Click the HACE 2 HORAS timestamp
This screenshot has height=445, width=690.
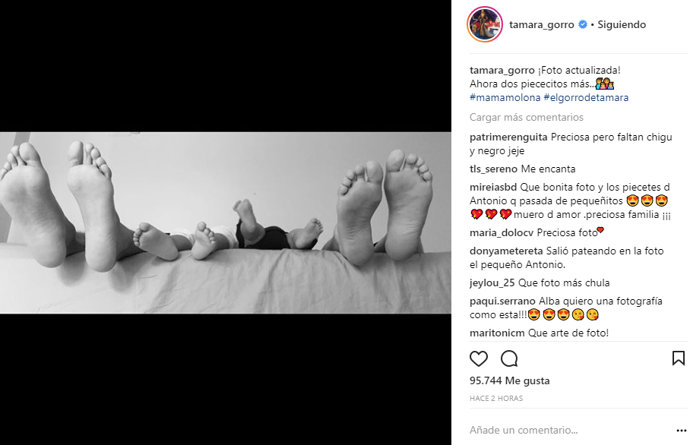click(496, 398)
